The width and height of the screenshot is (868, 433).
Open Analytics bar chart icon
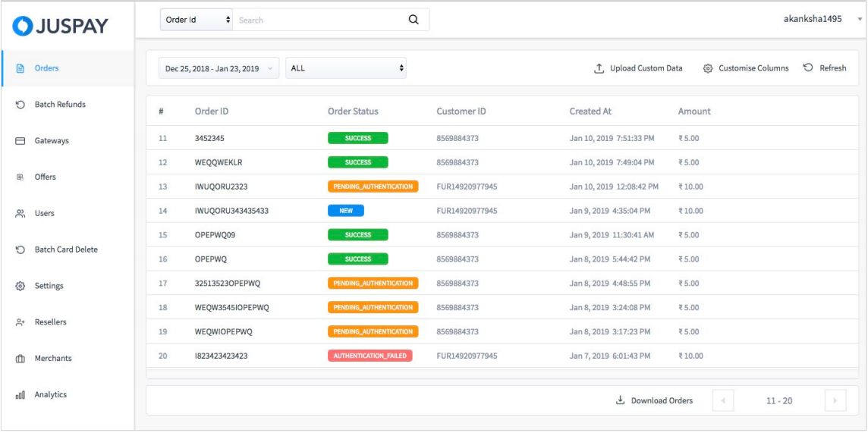[x=20, y=395]
